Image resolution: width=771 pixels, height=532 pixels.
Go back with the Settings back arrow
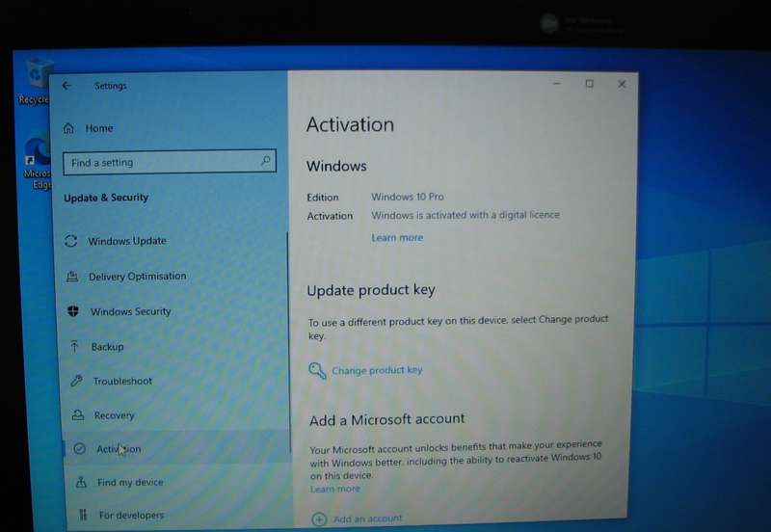[66, 86]
